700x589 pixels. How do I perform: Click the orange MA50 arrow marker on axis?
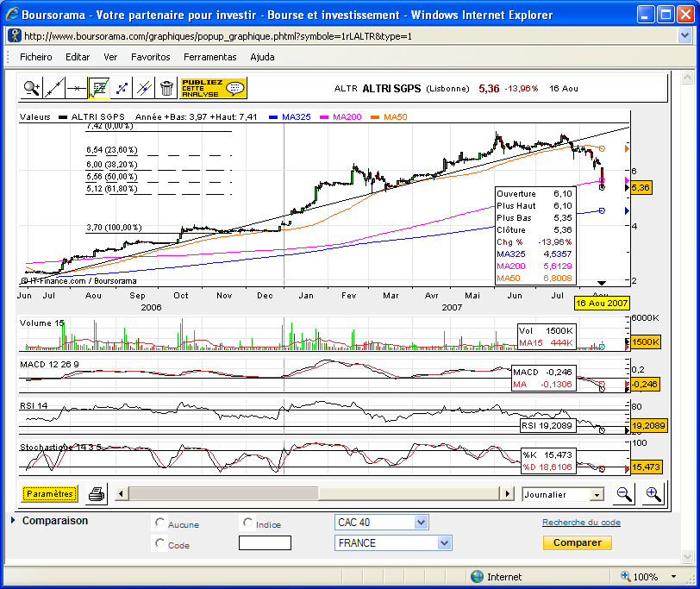click(627, 148)
